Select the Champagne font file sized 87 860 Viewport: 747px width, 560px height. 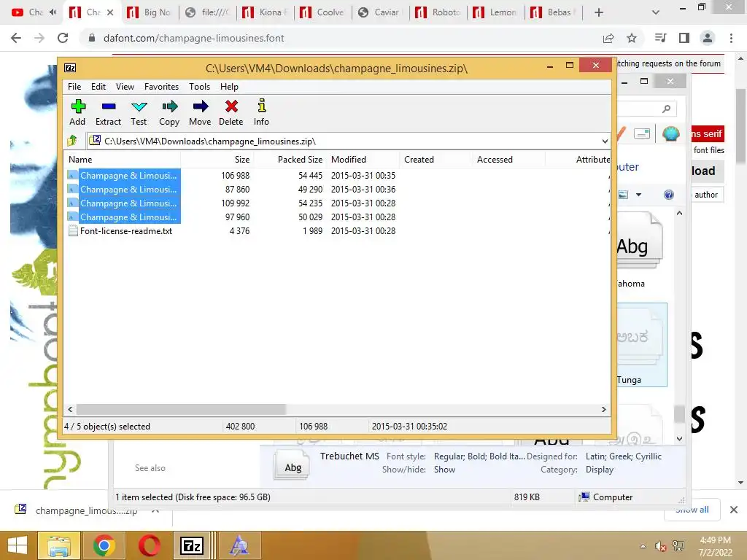pyautogui.click(x=124, y=189)
